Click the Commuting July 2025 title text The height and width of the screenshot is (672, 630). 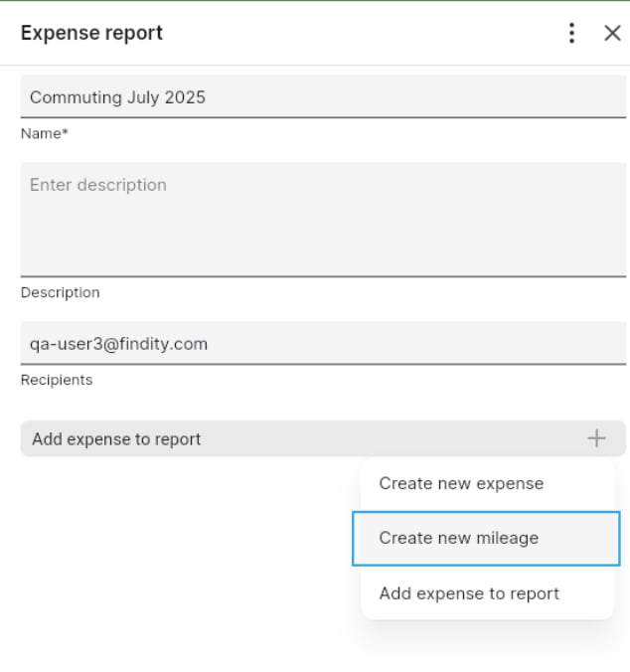118,97
